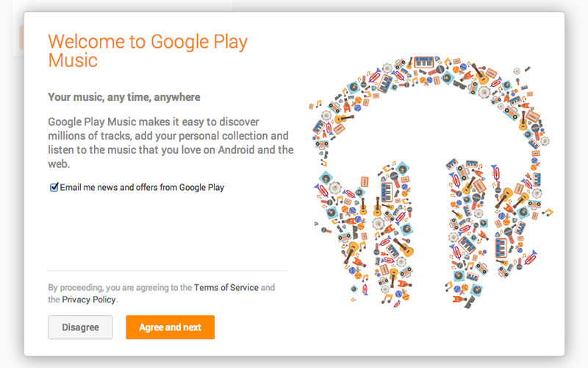Viewport: 588px width, 368px height.
Task: Click the orange 'Agree and next' button
Action: [x=171, y=327]
